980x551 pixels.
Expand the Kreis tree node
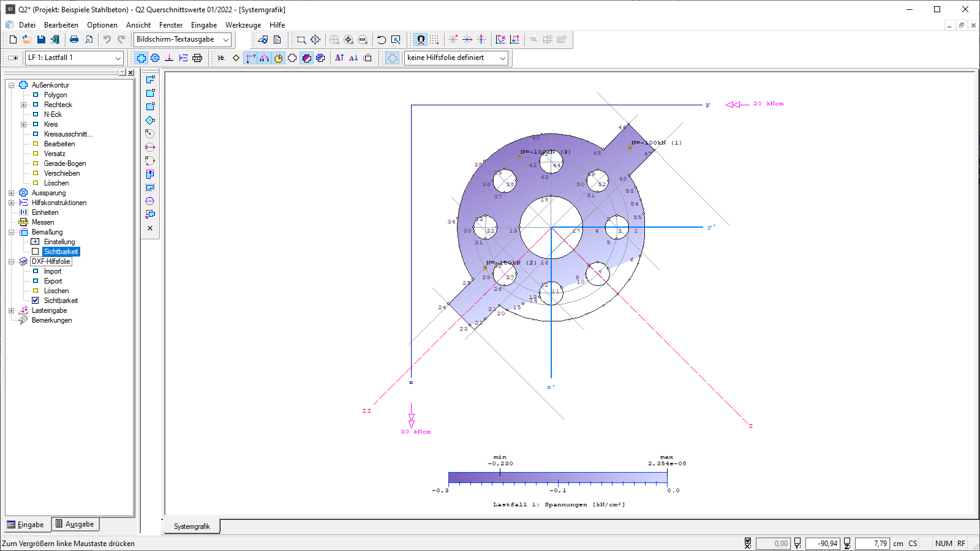point(23,124)
